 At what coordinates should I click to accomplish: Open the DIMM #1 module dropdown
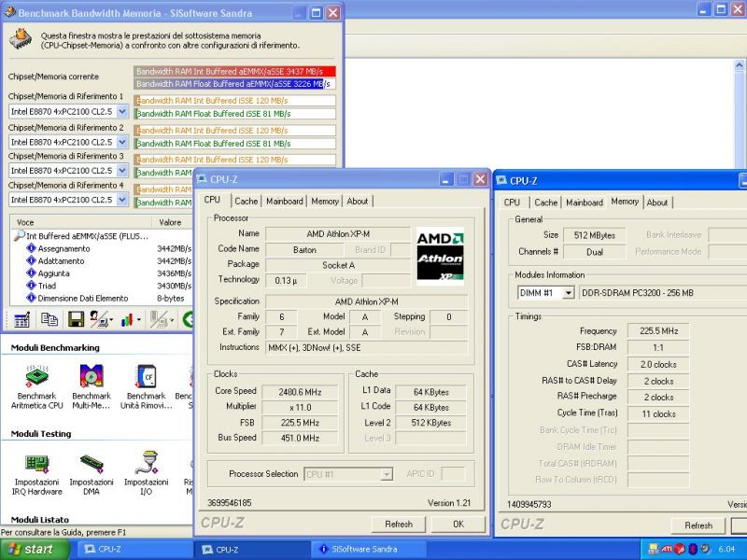pos(569,293)
